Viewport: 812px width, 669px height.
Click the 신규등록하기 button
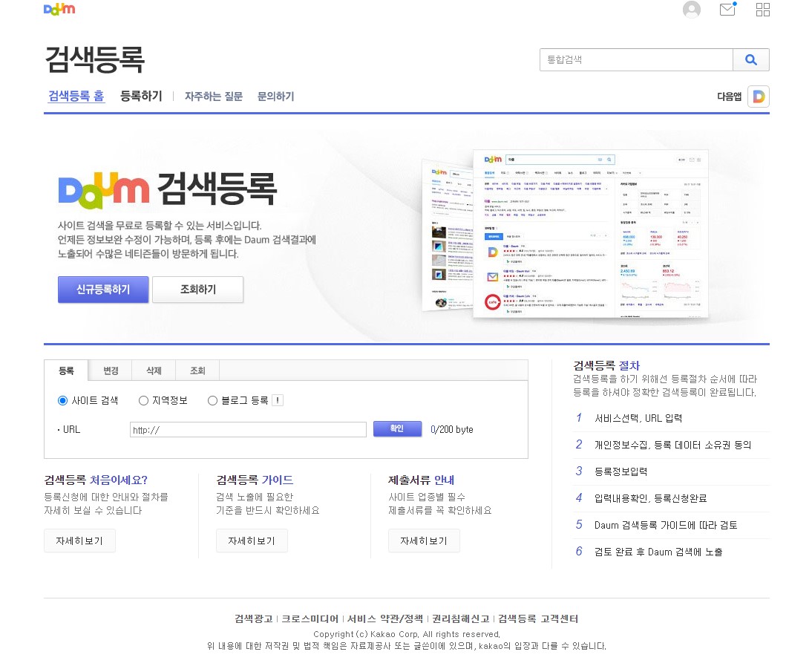click(x=103, y=289)
